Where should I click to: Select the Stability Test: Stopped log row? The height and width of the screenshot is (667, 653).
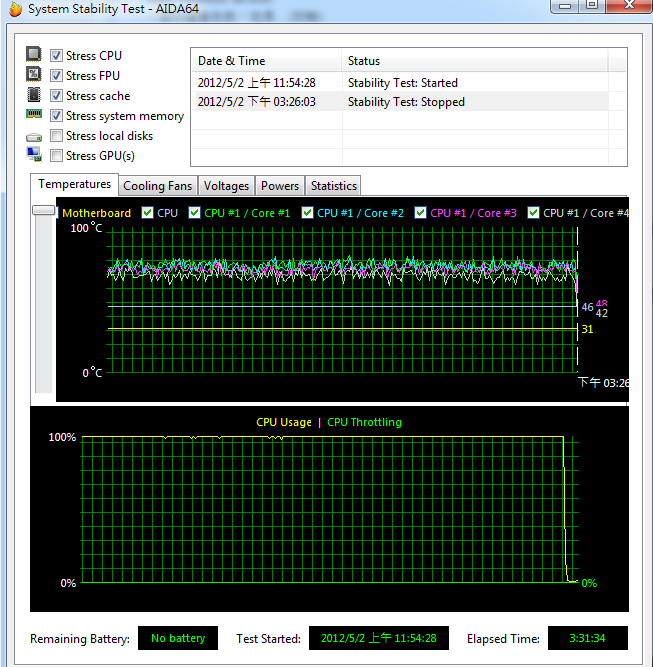click(400, 102)
